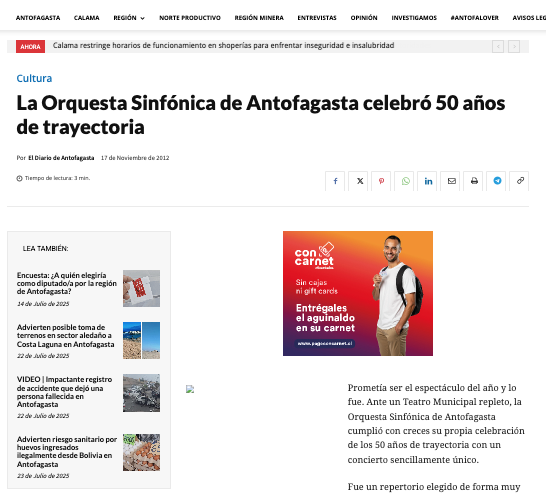Viewport: 546px width, 498px height.
Task: Open the Calama shoperías ticker headline
Action: [224, 46]
